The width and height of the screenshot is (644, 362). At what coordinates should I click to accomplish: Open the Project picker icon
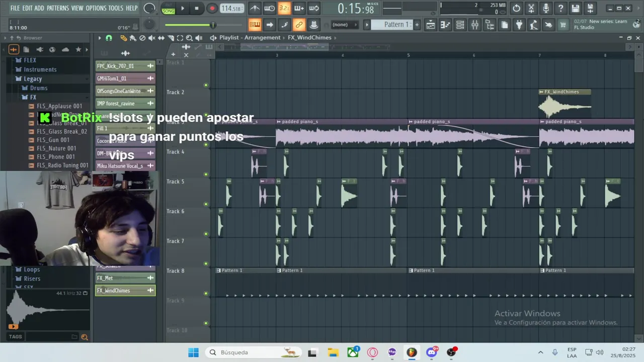click(x=505, y=25)
